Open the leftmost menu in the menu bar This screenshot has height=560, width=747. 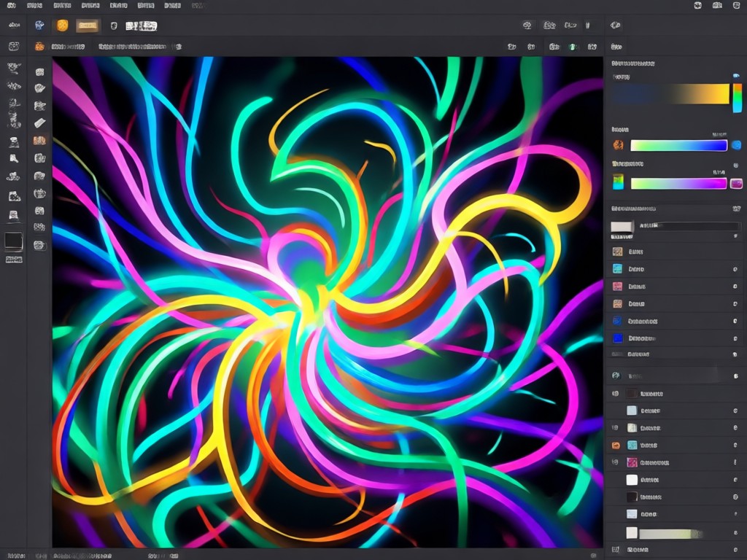click(12, 6)
